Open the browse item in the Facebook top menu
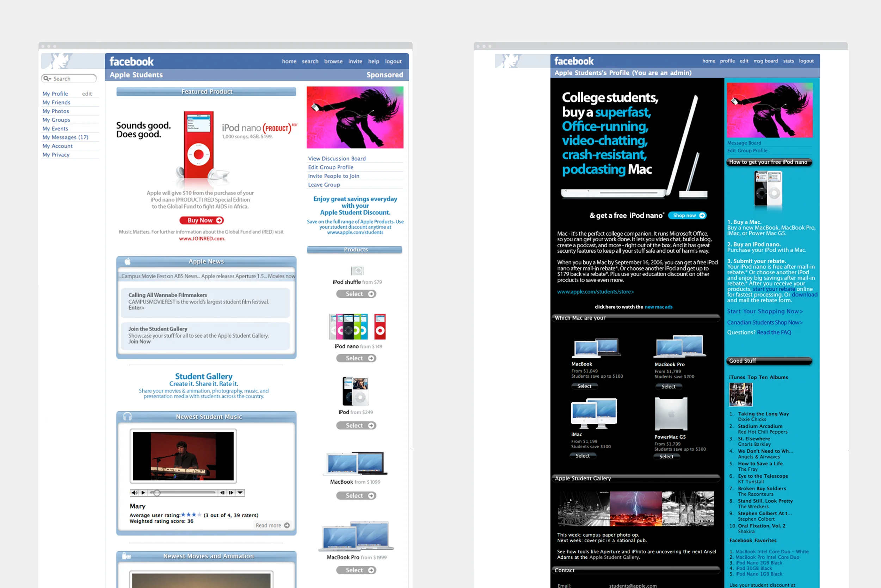 coord(333,61)
